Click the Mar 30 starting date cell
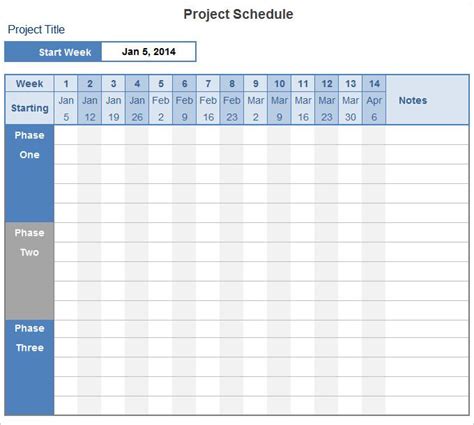This screenshot has width=474, height=425. (350, 108)
